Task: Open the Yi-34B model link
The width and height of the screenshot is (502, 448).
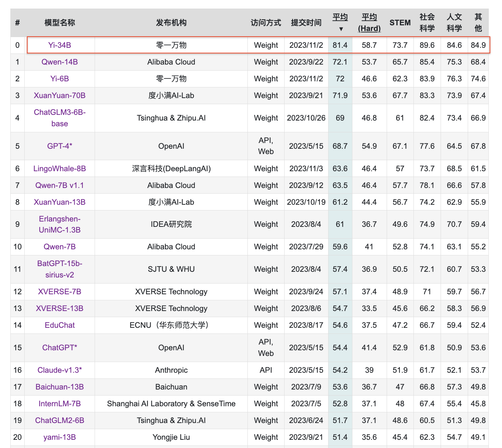Action: point(59,45)
